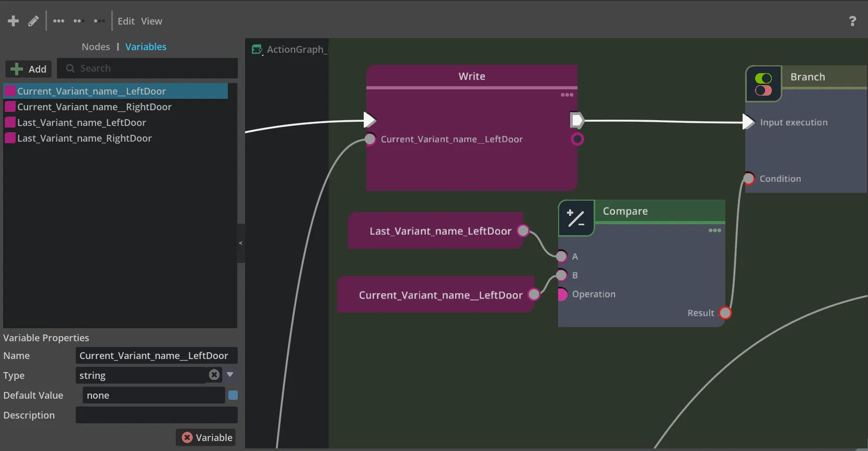Open the help question mark icon
This screenshot has height=451, width=868.
tap(852, 21)
